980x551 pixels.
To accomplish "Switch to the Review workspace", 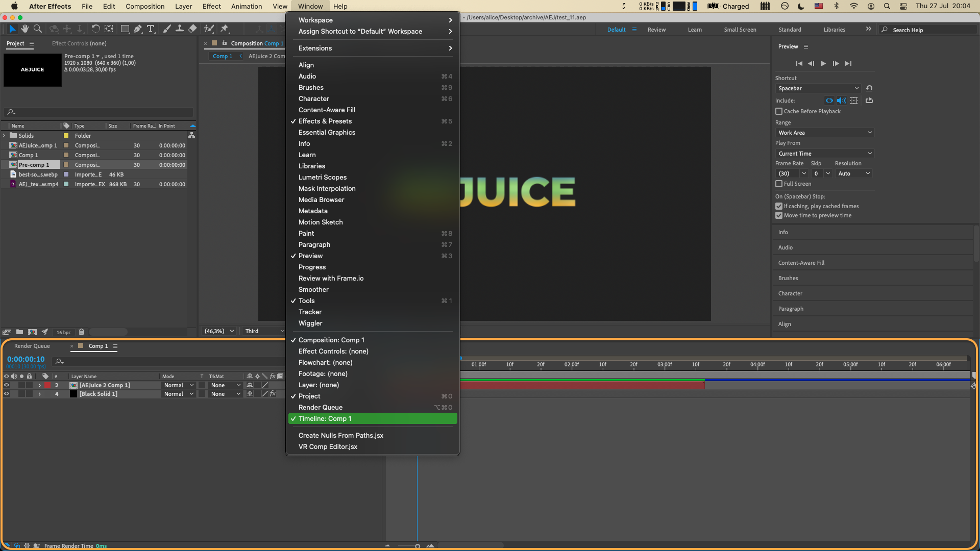I will (x=656, y=30).
